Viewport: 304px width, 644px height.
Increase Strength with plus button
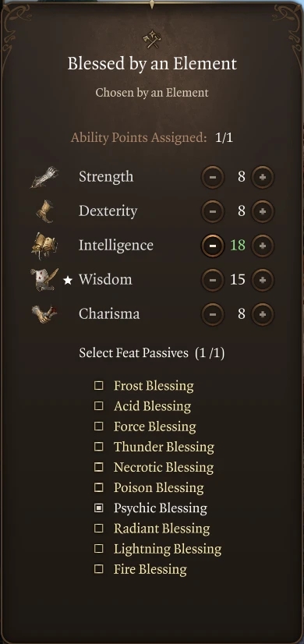[263, 178]
